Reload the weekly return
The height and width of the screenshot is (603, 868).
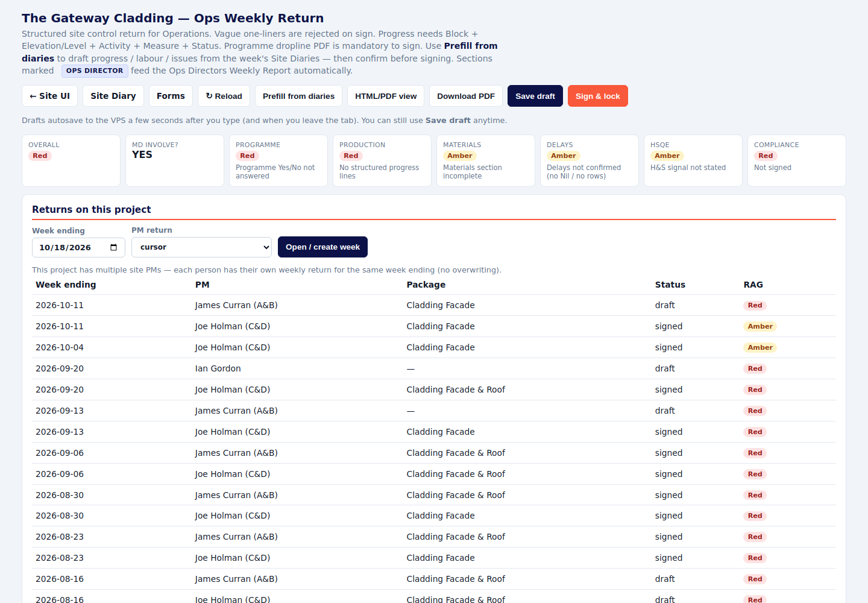pyautogui.click(x=224, y=96)
